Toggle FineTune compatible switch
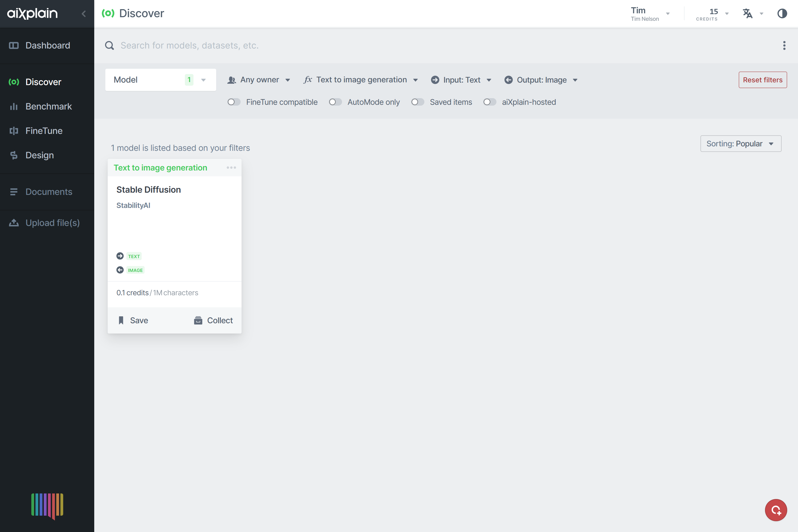 click(x=234, y=102)
